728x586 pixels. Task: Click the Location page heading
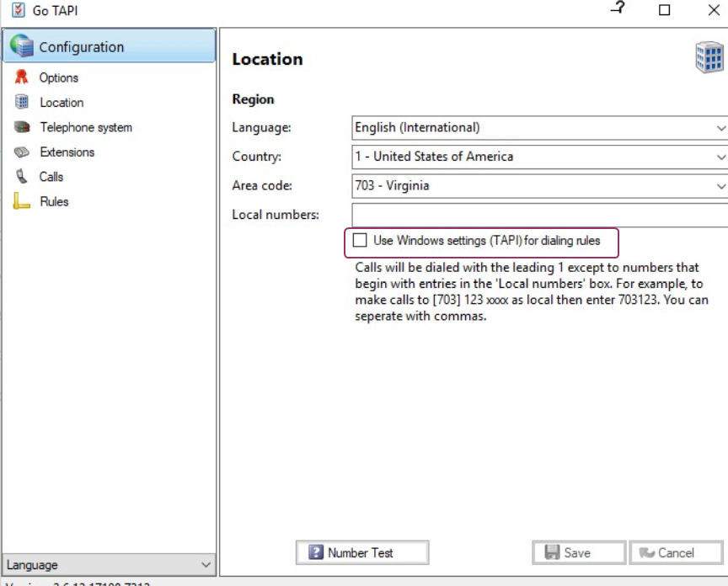(267, 60)
